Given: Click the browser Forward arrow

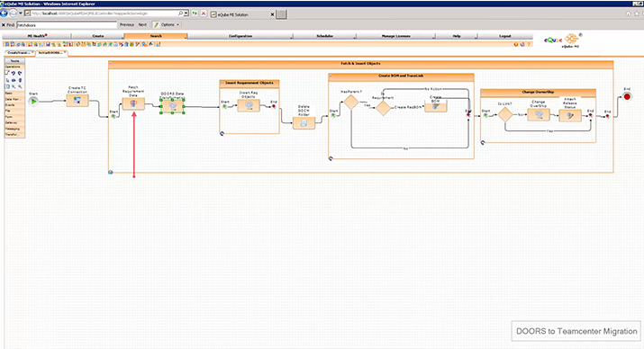Looking at the screenshot, I should point(14,13).
